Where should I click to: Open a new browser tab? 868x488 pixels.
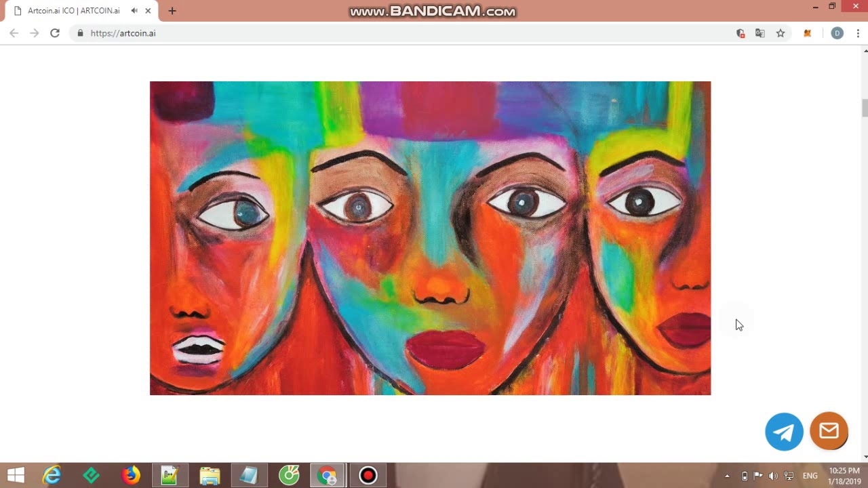coord(172,11)
